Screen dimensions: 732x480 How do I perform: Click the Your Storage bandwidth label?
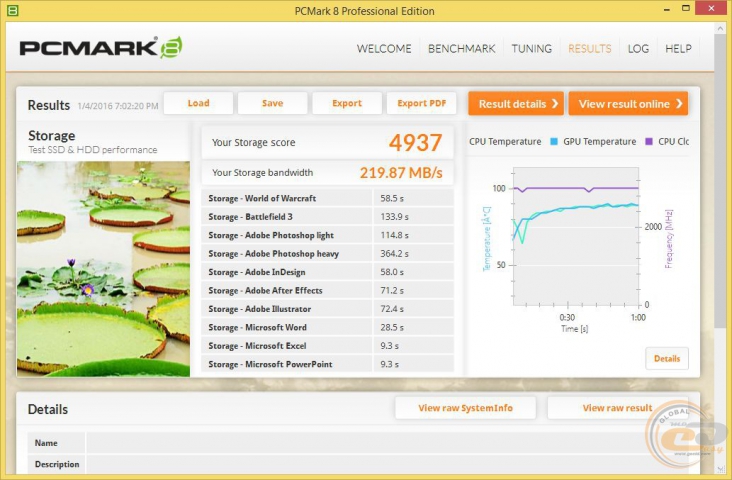[262, 173]
